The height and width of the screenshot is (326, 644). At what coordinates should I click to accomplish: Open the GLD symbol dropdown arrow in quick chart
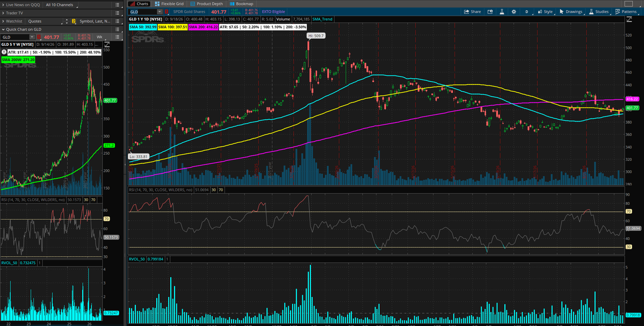click(x=32, y=37)
